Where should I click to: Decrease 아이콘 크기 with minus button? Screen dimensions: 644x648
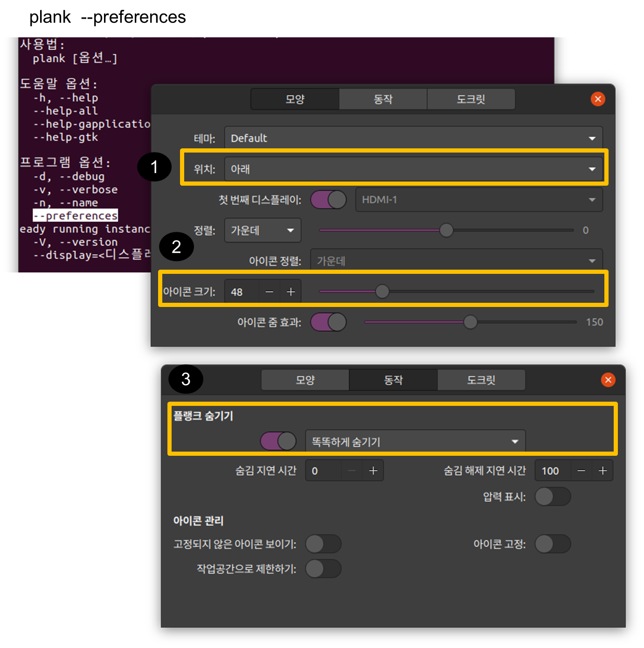tap(269, 292)
